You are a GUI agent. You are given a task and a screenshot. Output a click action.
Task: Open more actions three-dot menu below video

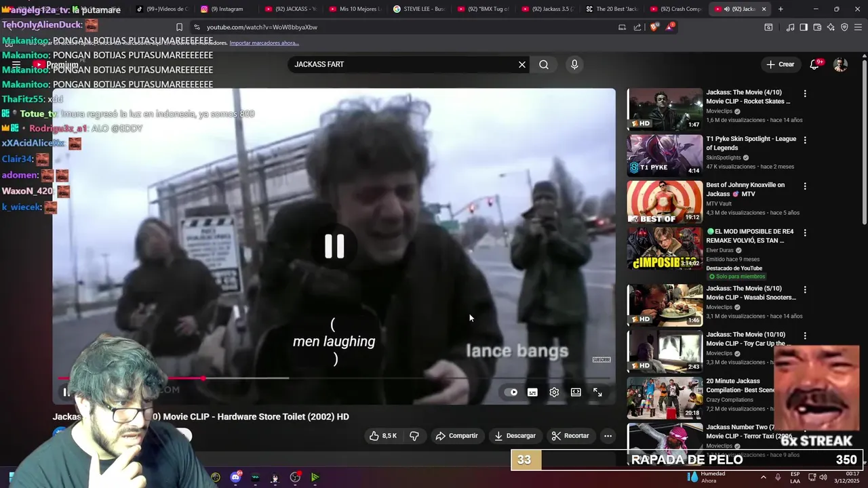(608, 436)
